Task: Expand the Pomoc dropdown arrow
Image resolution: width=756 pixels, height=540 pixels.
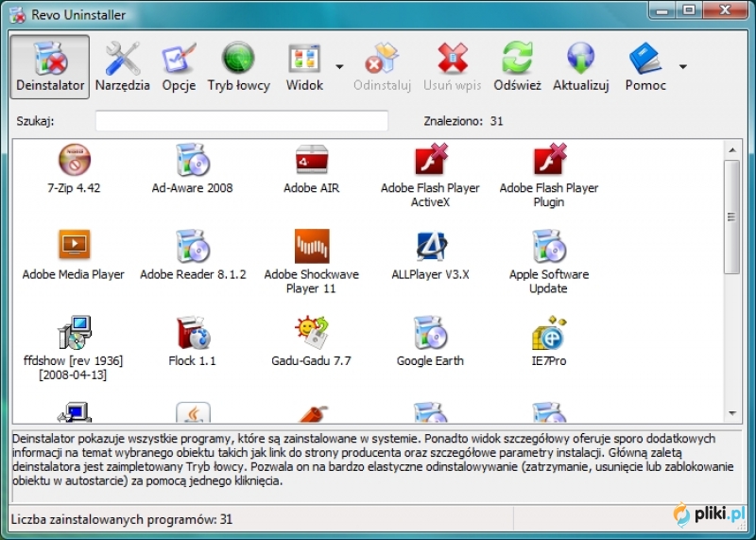Action: (x=682, y=66)
